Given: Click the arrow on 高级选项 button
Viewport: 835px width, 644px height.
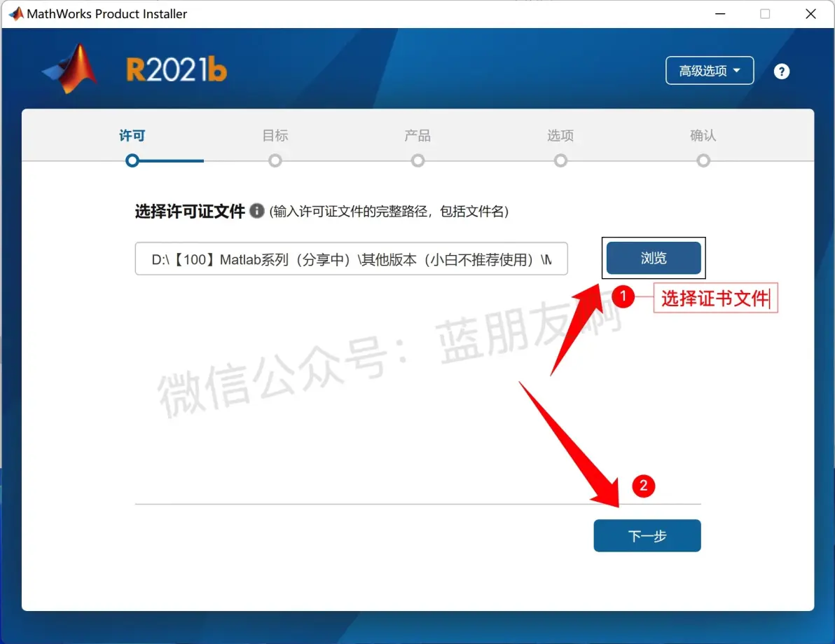Looking at the screenshot, I should [736, 70].
